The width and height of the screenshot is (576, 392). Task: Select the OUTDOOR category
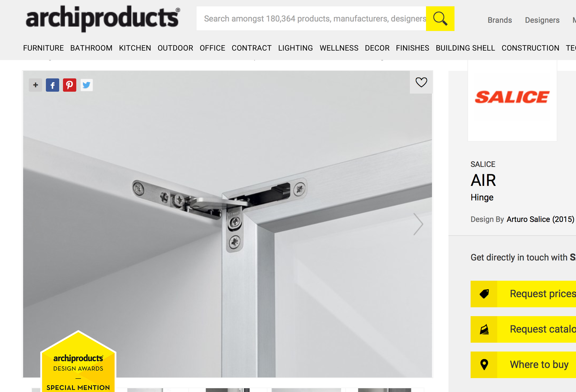click(175, 48)
